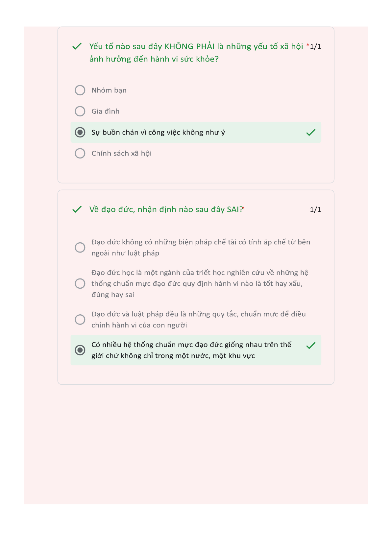Choose the "Đạo đức và luật pháp" radio button
This screenshot has height=554, width=392.
pos(80,320)
